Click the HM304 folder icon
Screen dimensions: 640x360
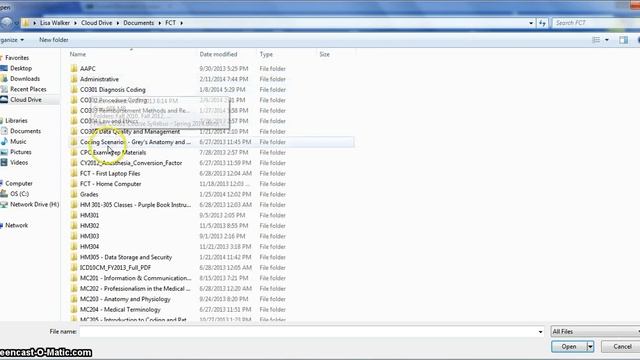point(74,247)
